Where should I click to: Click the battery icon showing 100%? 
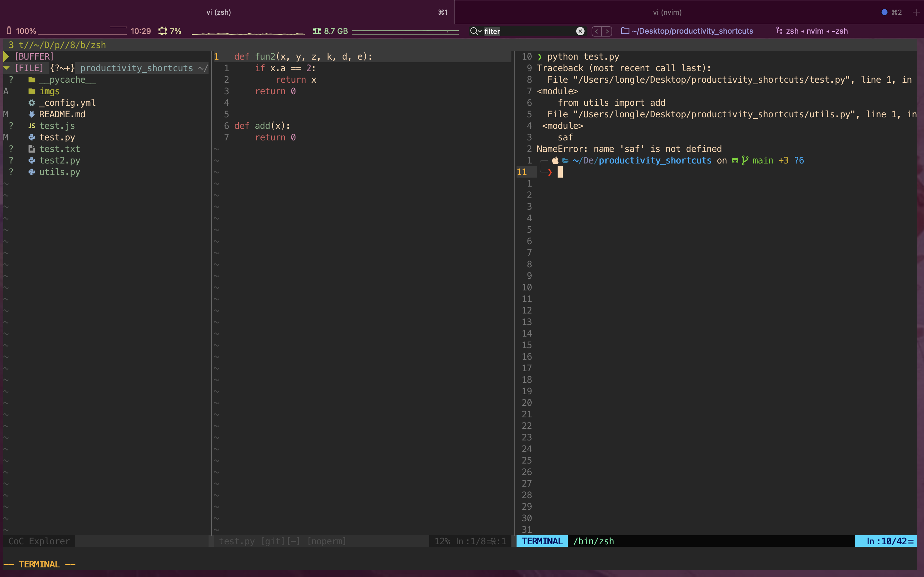(x=9, y=31)
